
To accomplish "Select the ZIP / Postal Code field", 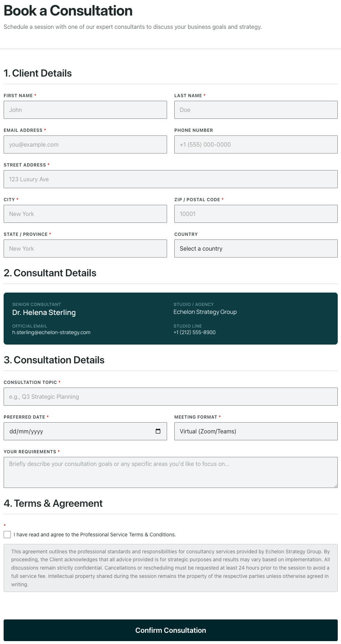I will tap(256, 214).
